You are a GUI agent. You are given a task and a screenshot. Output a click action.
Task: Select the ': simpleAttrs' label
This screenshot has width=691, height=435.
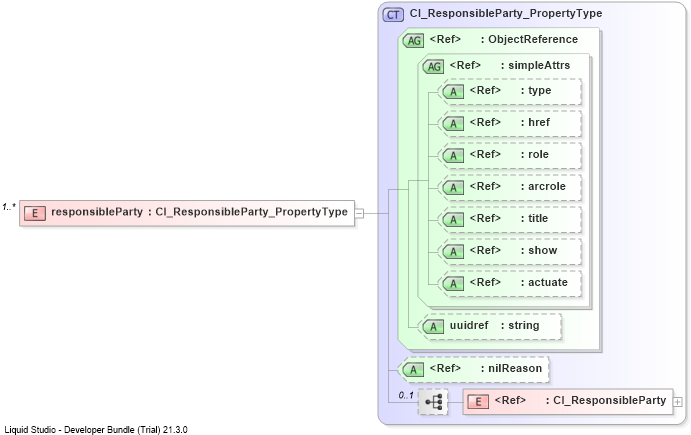(x=535, y=65)
